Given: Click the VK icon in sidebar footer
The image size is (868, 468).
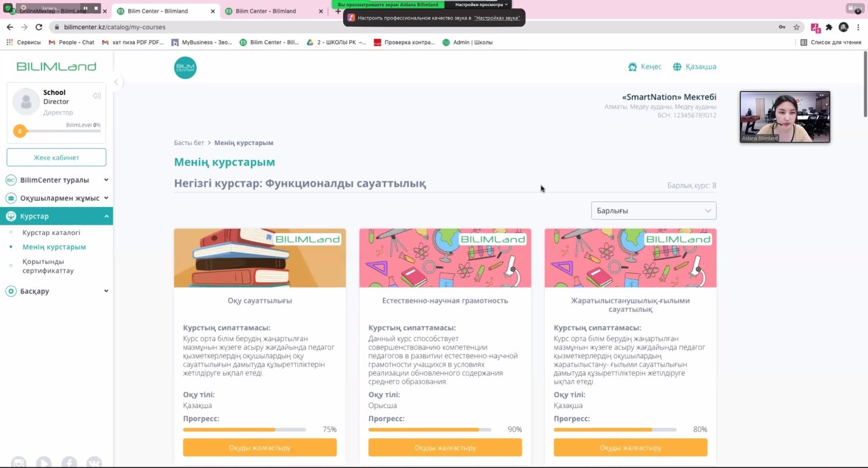Looking at the screenshot, I should (94, 463).
